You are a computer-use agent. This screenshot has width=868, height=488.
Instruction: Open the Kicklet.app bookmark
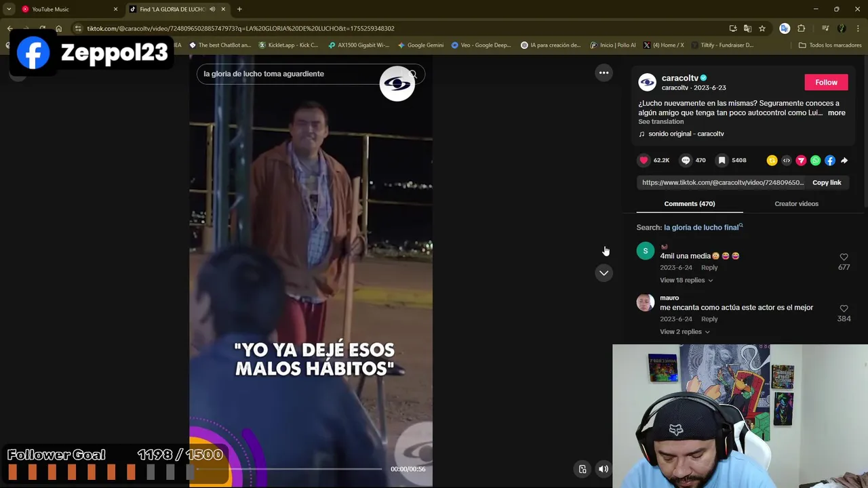(x=289, y=45)
